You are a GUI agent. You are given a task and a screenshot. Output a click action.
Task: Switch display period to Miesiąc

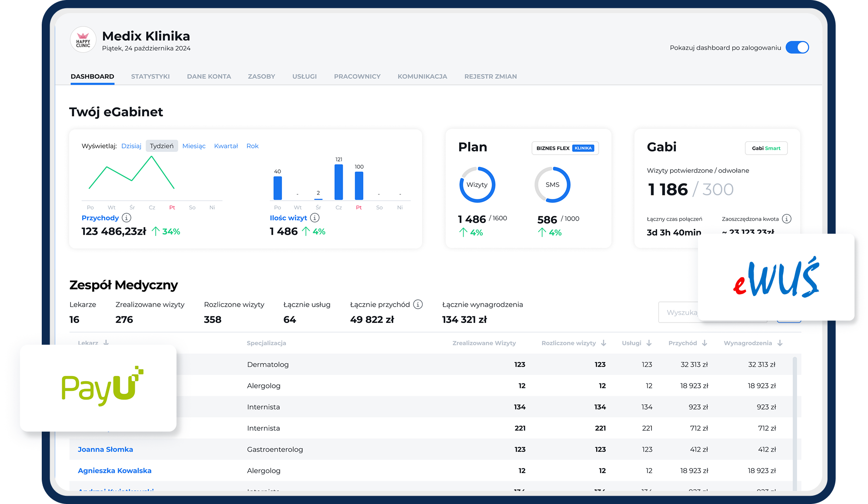tap(194, 146)
